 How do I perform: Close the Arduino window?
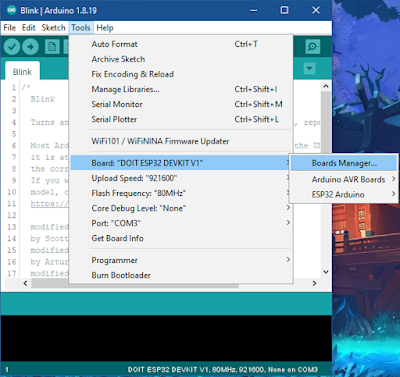[x=316, y=10]
